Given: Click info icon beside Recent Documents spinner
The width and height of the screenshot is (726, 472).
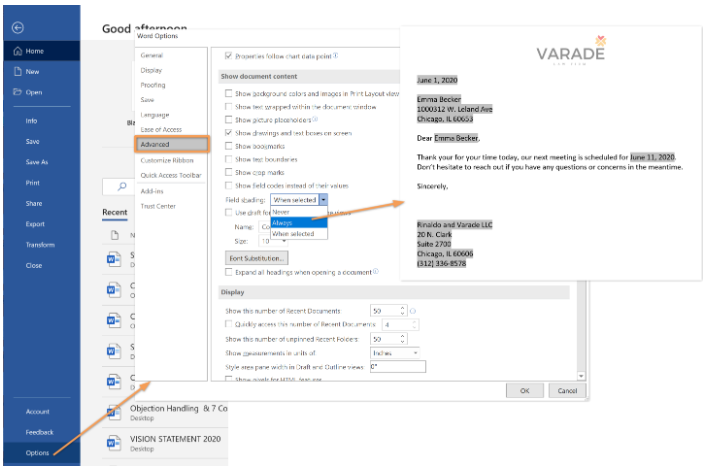Looking at the screenshot, I should pos(413,311).
